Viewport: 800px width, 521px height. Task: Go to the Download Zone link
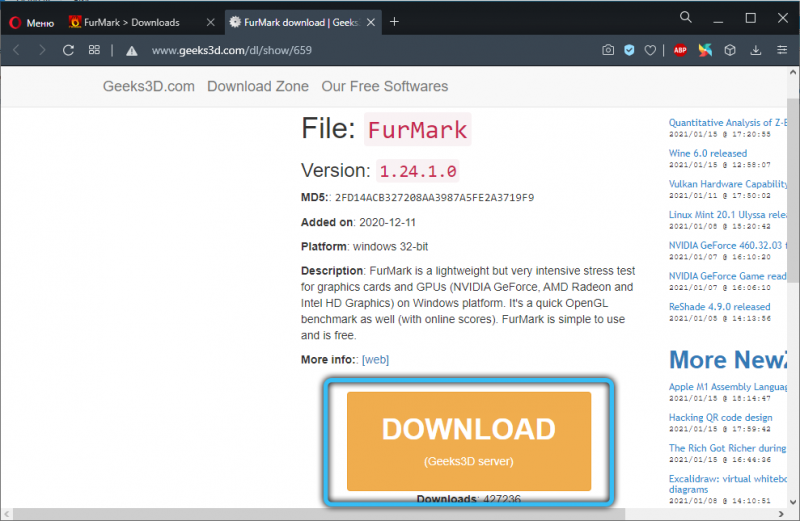coord(258,86)
